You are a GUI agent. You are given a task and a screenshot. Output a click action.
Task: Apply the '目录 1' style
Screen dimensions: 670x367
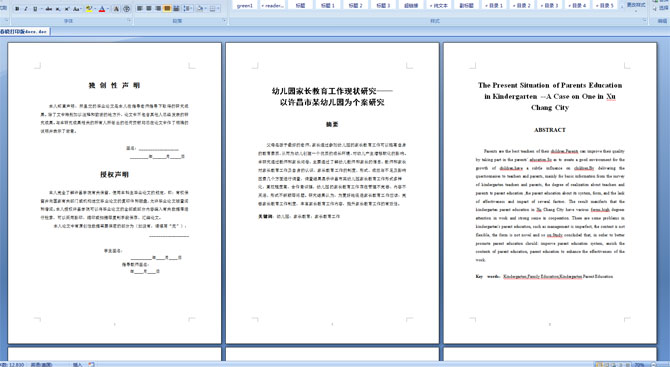tap(494, 6)
